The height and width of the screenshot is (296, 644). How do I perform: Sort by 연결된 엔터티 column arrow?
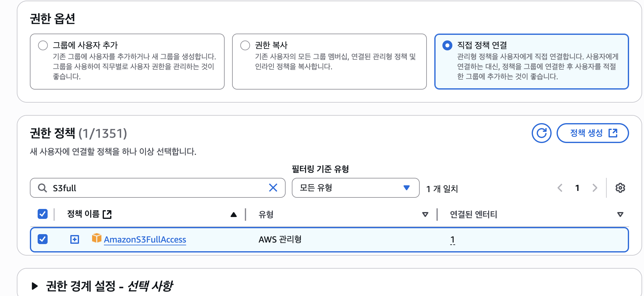(620, 215)
